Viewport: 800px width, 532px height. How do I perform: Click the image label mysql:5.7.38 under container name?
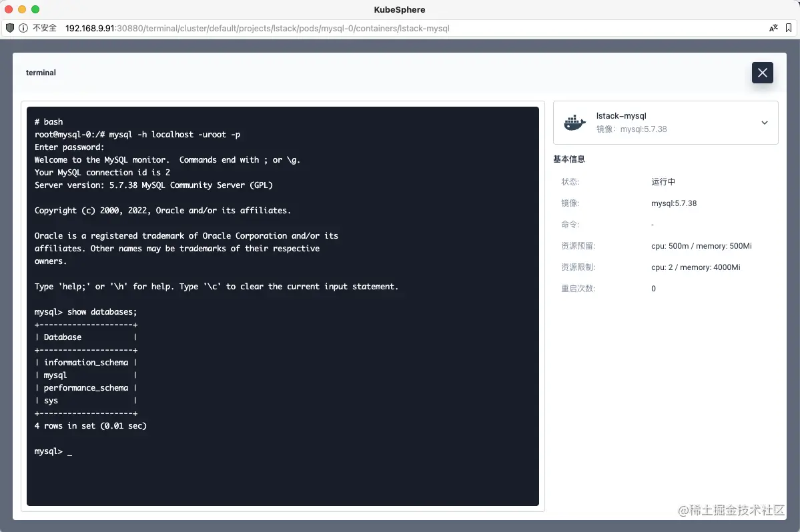pyautogui.click(x=632, y=129)
